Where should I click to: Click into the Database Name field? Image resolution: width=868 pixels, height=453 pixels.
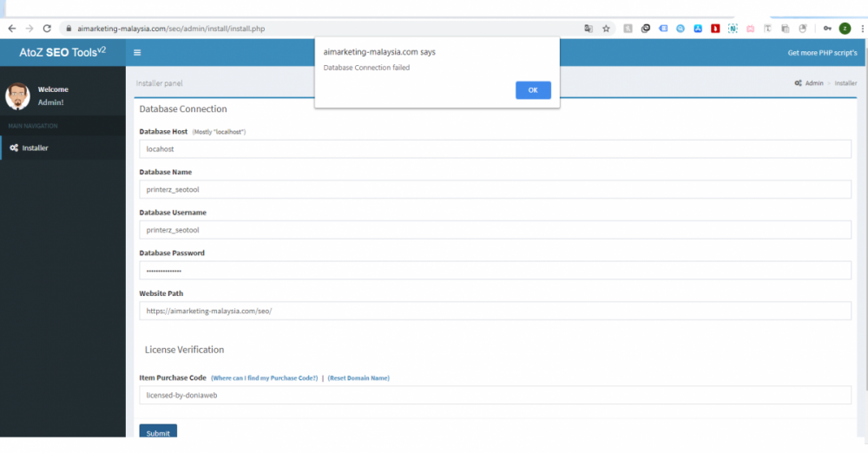(x=495, y=189)
